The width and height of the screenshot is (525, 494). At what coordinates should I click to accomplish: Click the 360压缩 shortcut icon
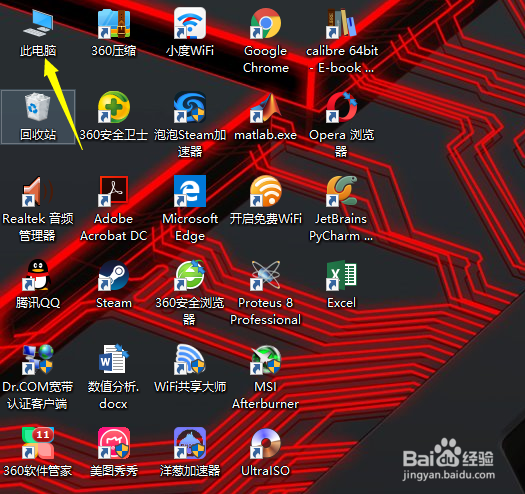point(114,23)
